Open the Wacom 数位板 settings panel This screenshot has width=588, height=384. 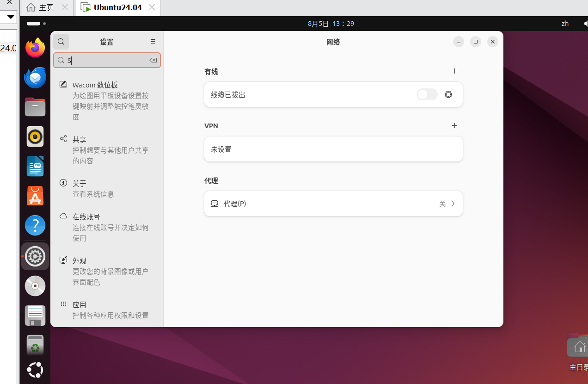(107, 101)
